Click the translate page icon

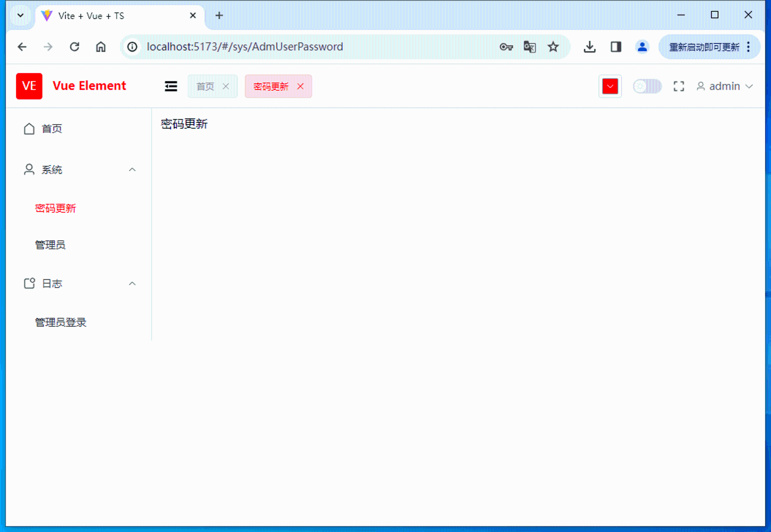pyautogui.click(x=530, y=47)
